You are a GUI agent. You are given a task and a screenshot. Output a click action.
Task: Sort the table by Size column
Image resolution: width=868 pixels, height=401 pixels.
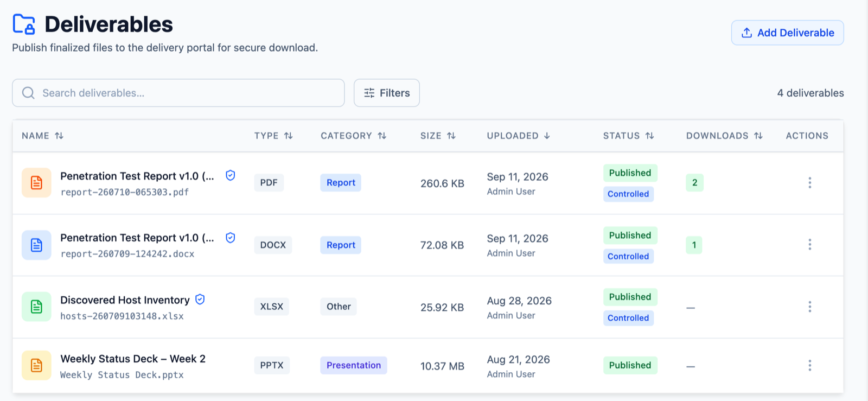click(x=438, y=136)
